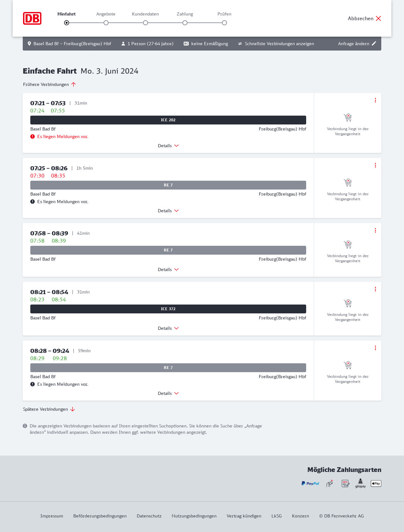Screen dimensions: 404x532
Task: Click the DB logo
Action: pos(32,18)
